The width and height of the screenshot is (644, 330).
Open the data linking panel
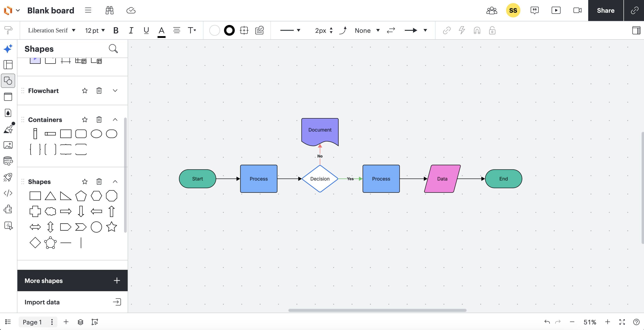pos(8,161)
